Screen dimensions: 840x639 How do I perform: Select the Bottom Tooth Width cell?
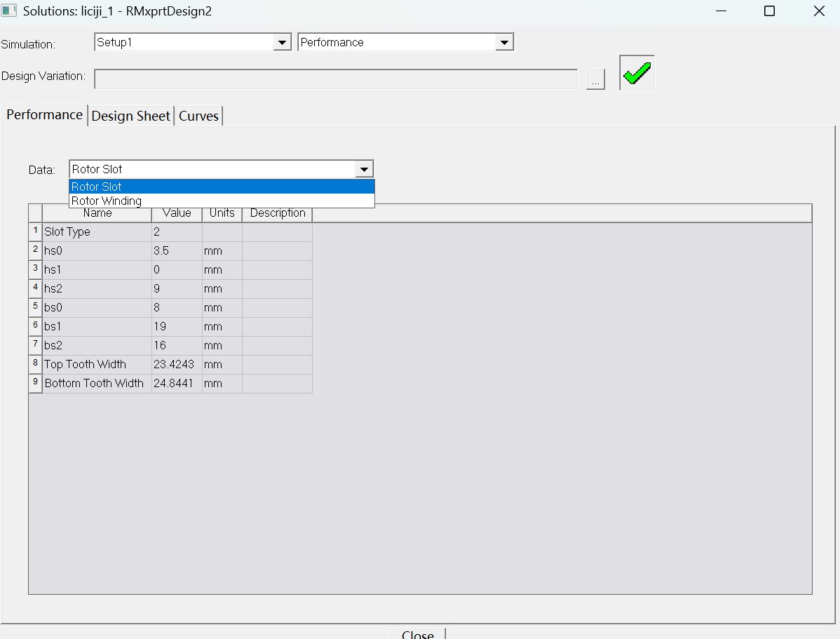[97, 383]
